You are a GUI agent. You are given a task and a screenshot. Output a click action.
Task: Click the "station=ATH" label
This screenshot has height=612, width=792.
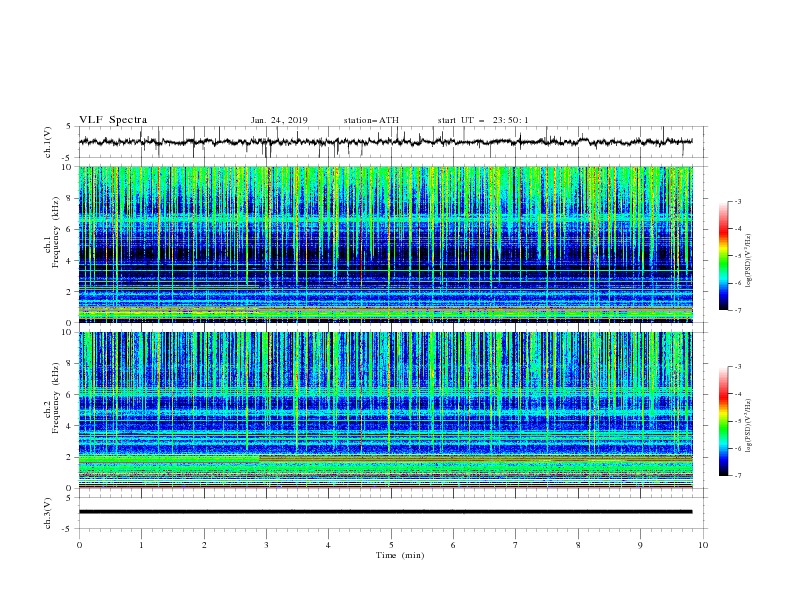(x=371, y=120)
